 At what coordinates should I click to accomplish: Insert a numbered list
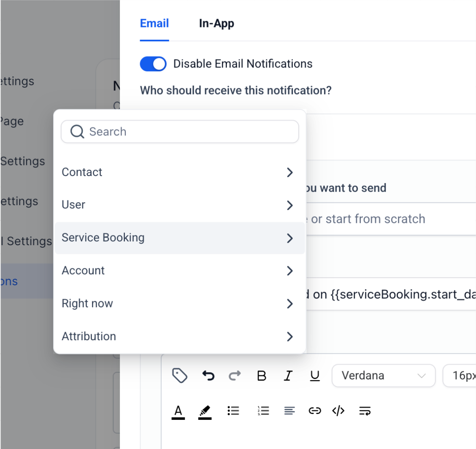(263, 411)
